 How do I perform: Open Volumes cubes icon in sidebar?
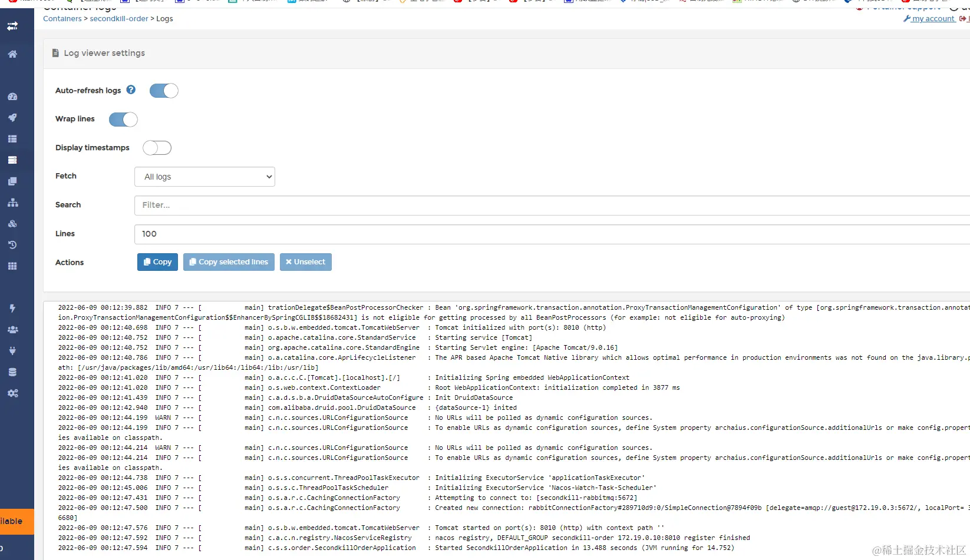point(12,224)
